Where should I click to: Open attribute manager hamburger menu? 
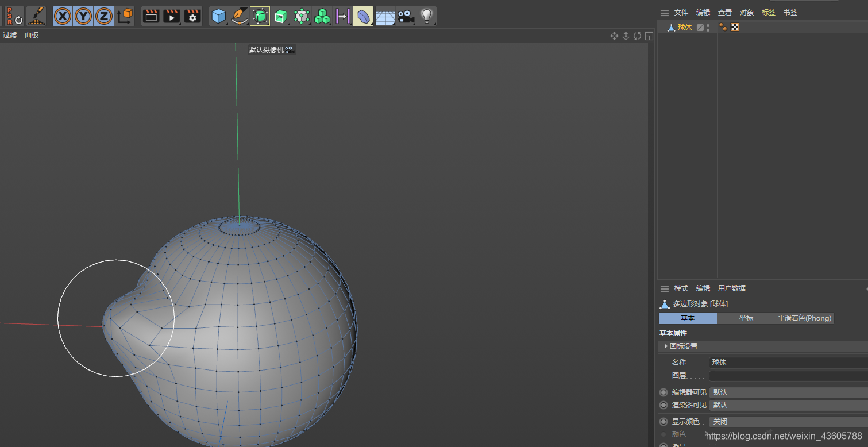click(665, 288)
